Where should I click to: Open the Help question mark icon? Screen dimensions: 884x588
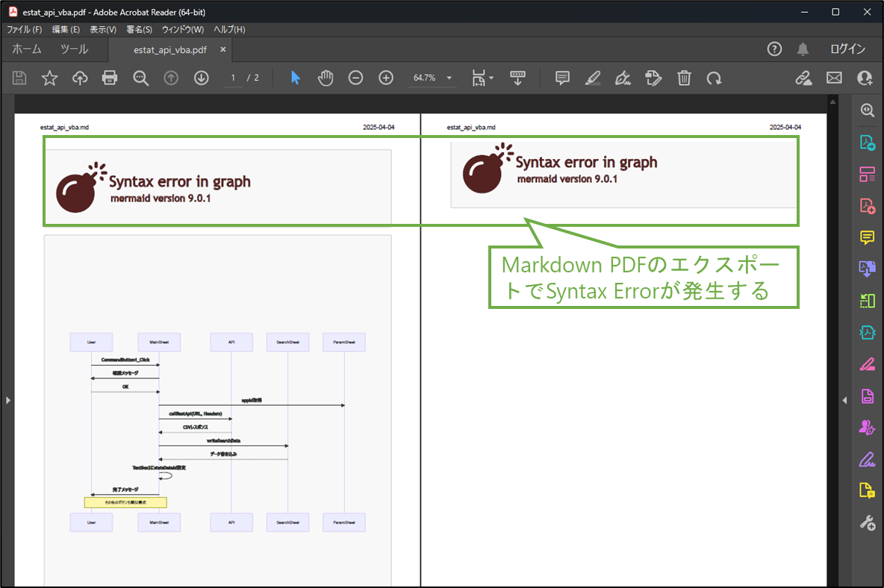[x=775, y=49]
